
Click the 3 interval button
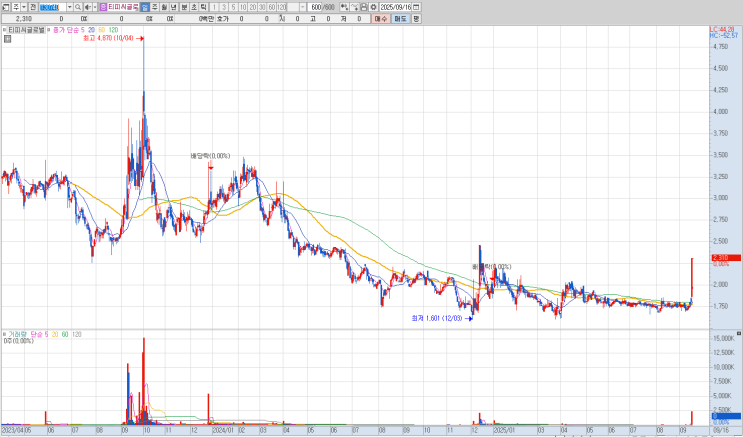coord(224,7)
